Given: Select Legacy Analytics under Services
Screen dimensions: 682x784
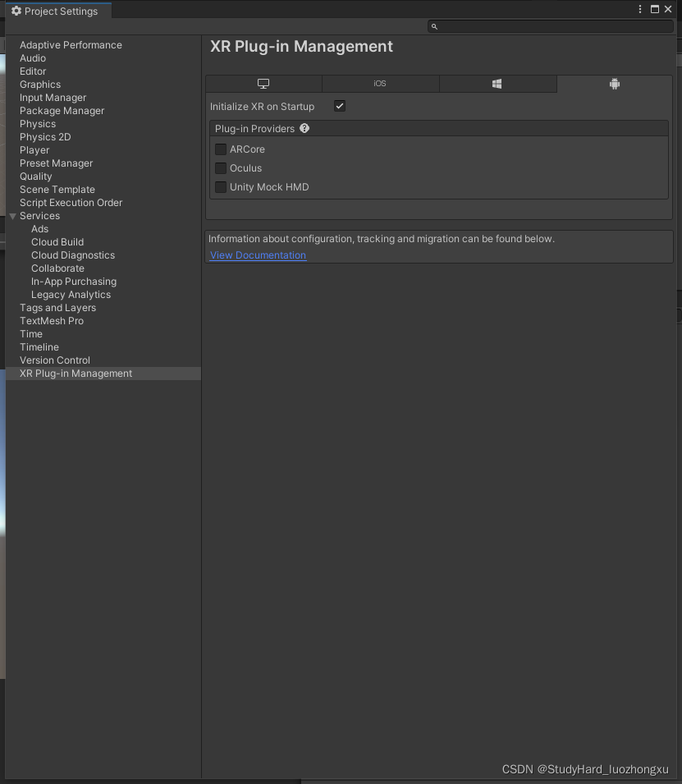Looking at the screenshot, I should click(71, 295).
